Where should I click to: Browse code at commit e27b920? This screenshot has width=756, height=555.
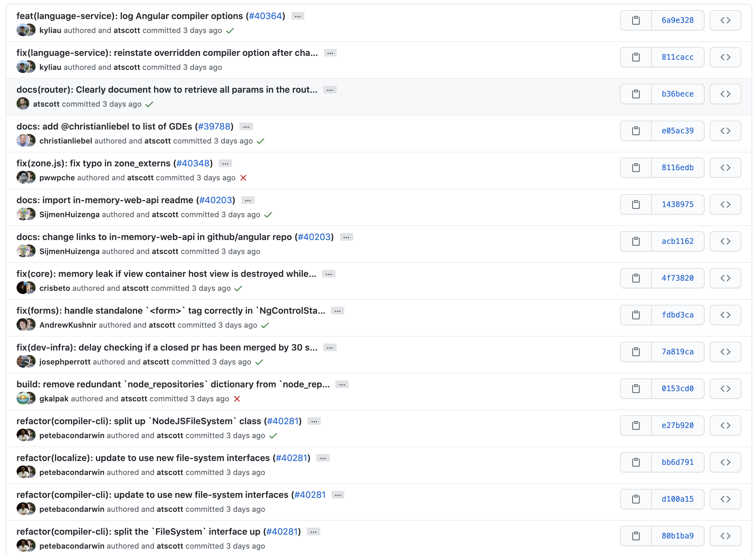pos(725,425)
